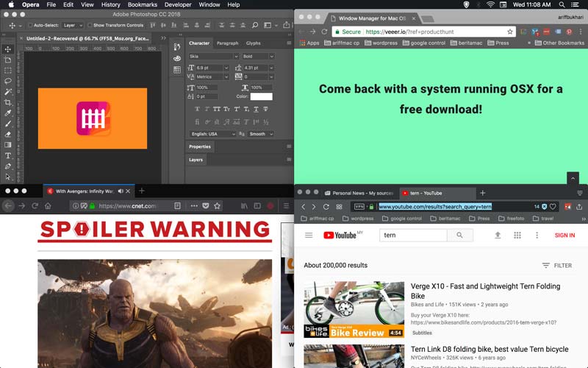Select the Gradient tool
The height and width of the screenshot is (368, 588).
click(x=8, y=145)
